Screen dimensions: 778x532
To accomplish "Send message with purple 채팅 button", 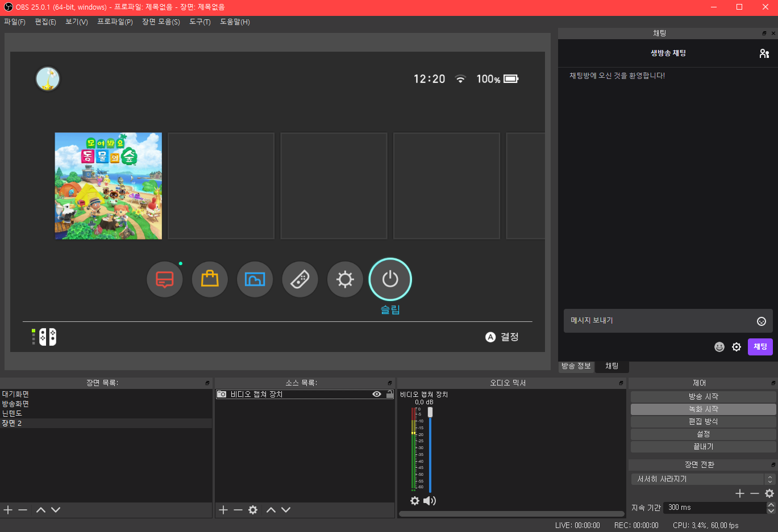I will tap(760, 347).
